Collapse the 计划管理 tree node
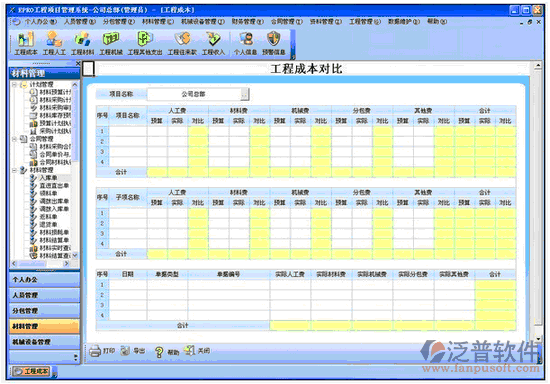Viewport: 550px width, 384px height. [14, 85]
